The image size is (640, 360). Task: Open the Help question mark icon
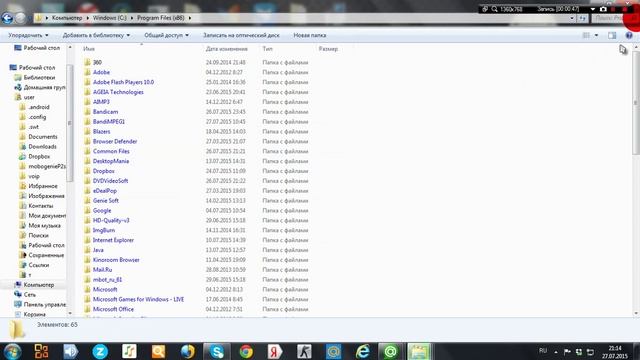point(629,36)
